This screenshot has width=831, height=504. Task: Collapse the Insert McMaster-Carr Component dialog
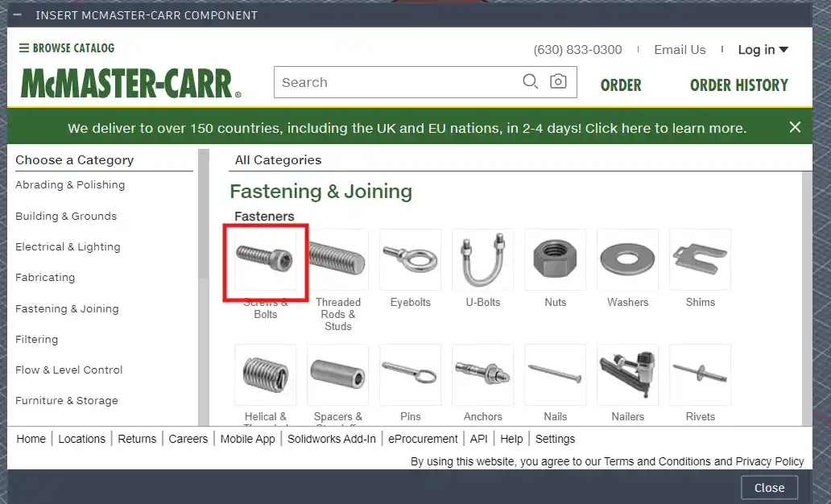(x=17, y=14)
